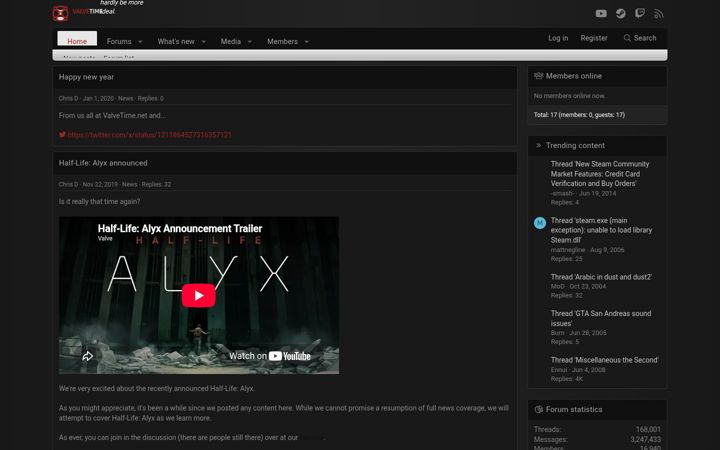Click 'News' category on Happy new year post
720x450 pixels.
[125, 98]
